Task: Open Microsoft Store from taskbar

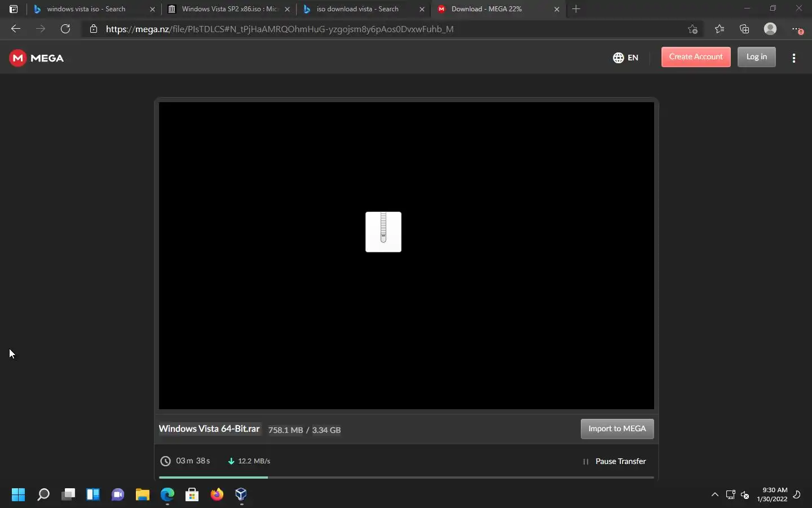Action: 192,495
